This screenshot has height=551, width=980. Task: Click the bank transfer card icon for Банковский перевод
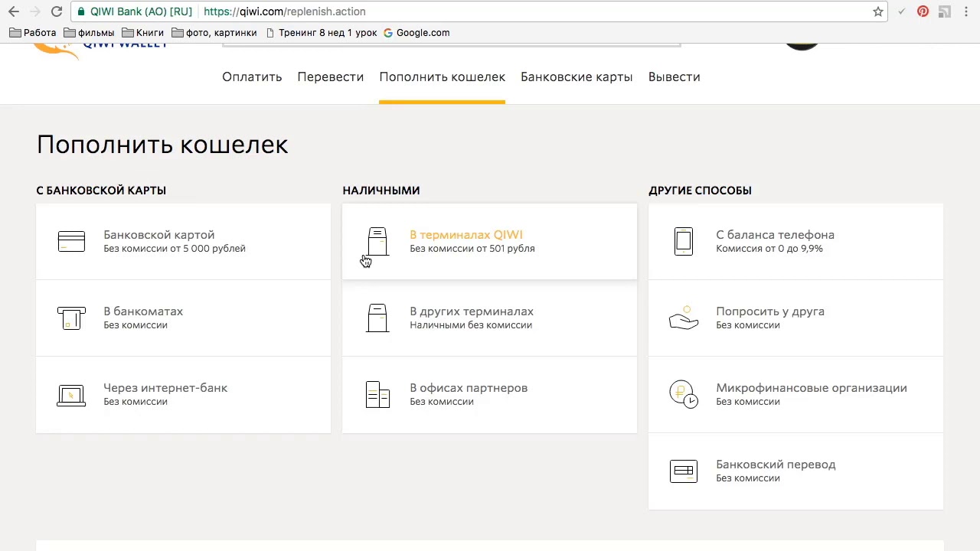(684, 471)
